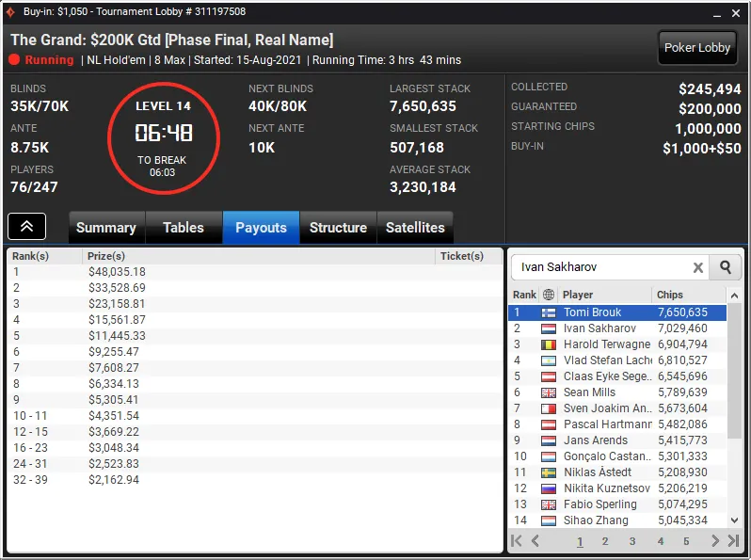Sort players by the Chips column header

pyautogui.click(x=669, y=295)
